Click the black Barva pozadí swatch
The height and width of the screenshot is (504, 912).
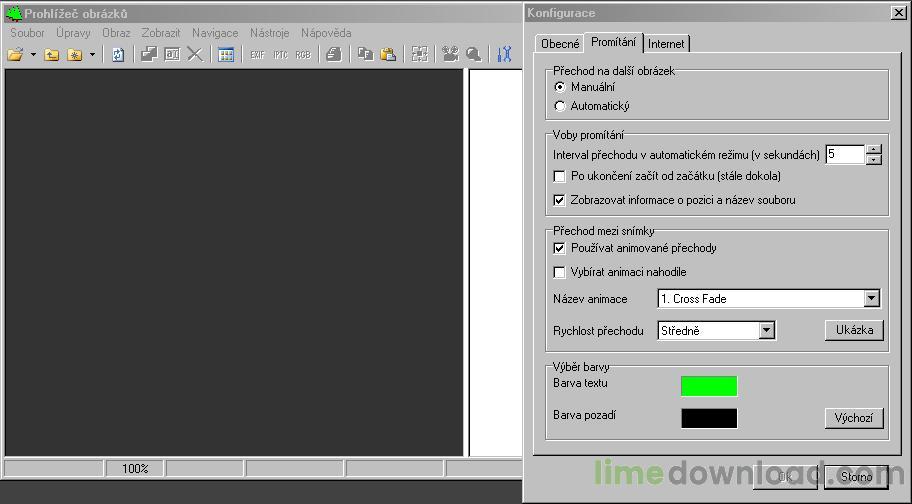coord(709,418)
